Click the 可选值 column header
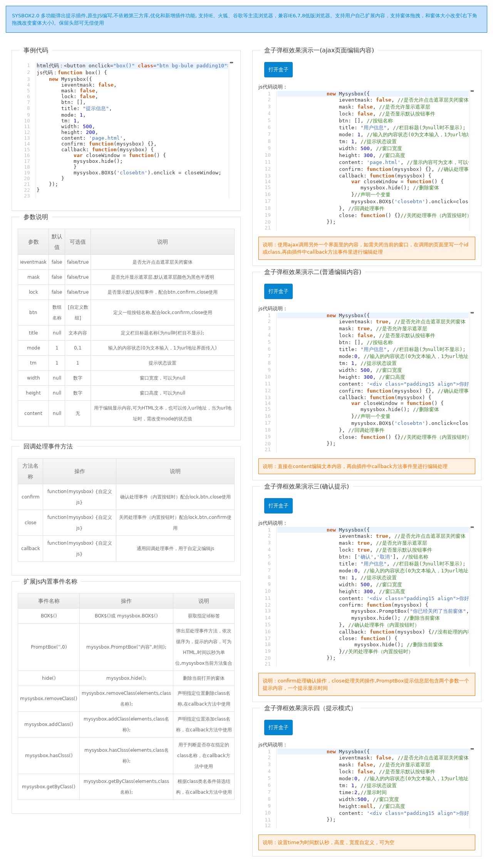Viewport: 493px width, 868px height. pyautogui.click(x=78, y=242)
